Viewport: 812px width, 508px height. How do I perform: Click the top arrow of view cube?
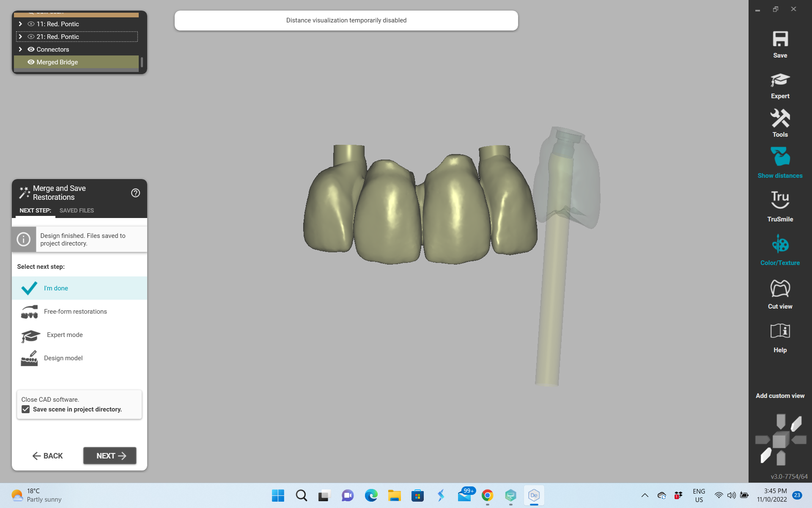coord(781,421)
